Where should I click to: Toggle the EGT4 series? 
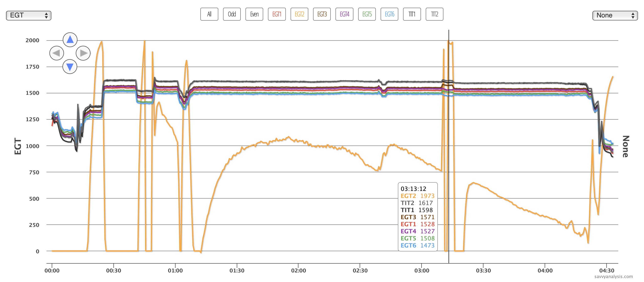point(344,14)
